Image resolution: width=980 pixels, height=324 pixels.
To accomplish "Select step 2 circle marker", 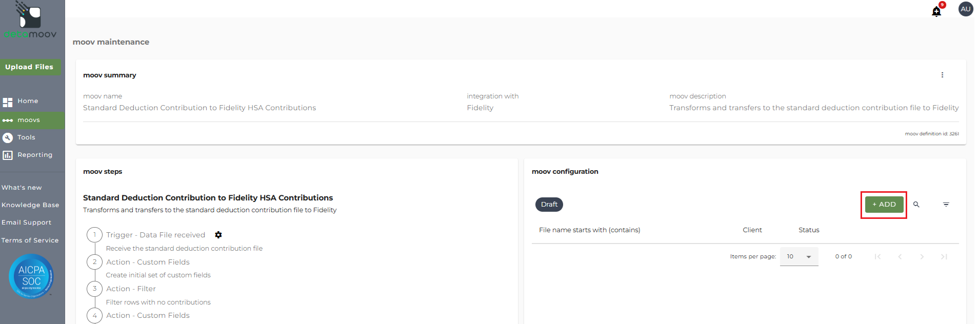I will click(95, 262).
